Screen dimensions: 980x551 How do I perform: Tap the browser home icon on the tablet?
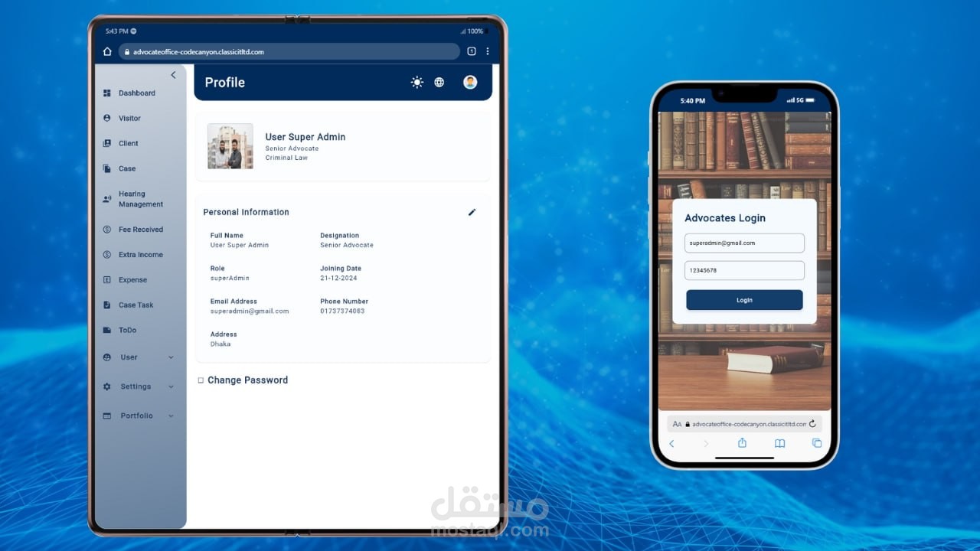(x=107, y=51)
